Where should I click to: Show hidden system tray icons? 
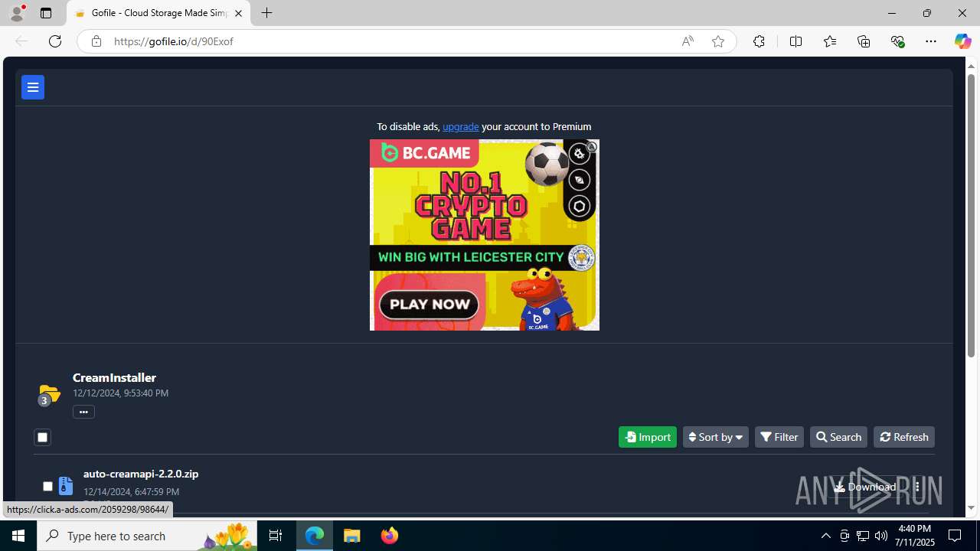click(x=825, y=536)
